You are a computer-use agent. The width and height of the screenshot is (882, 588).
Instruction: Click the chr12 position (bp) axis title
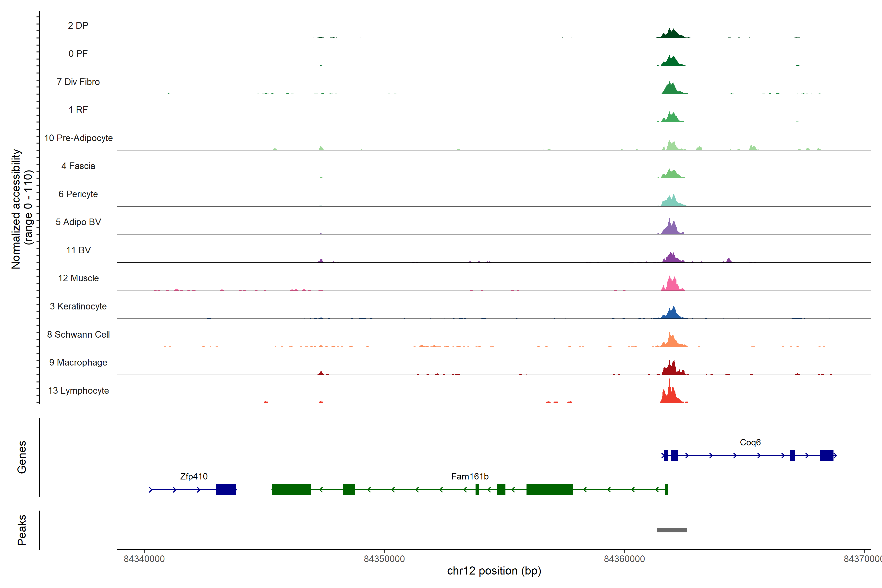pyautogui.click(x=494, y=571)
